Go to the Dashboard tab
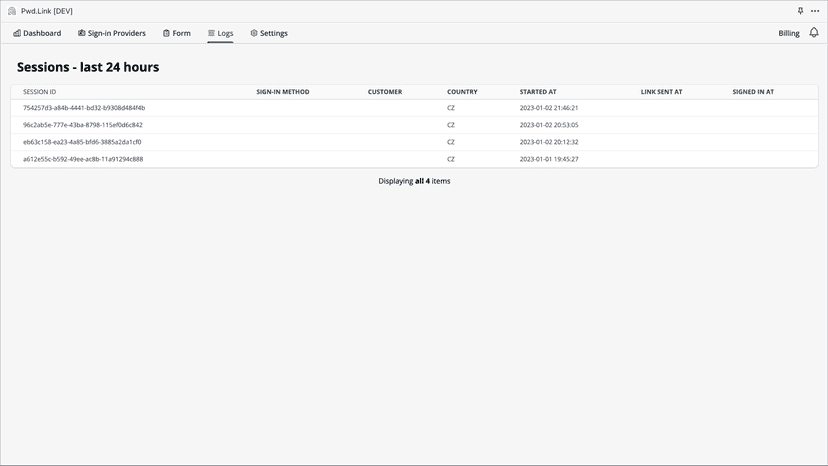This screenshot has height=466, width=828. pyautogui.click(x=37, y=33)
